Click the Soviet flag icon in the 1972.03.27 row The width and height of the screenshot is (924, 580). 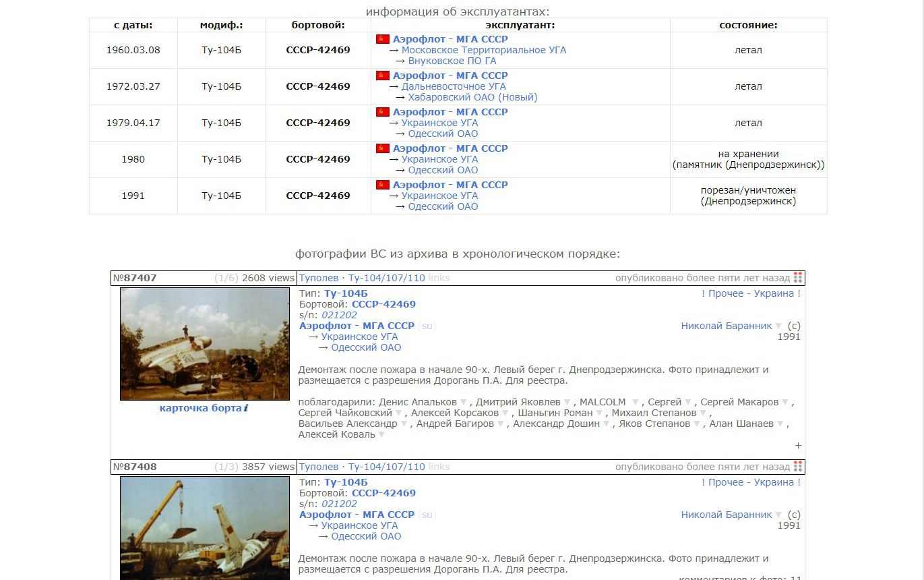pos(382,76)
